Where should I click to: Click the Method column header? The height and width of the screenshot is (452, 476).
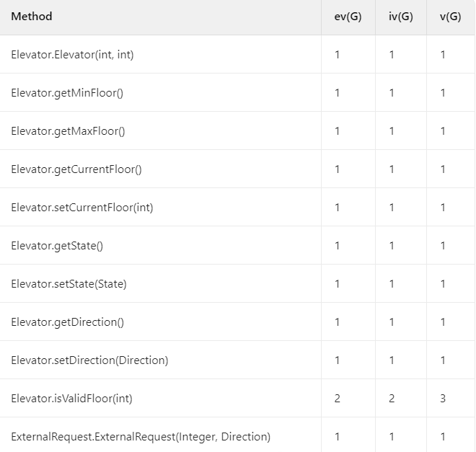point(32,17)
